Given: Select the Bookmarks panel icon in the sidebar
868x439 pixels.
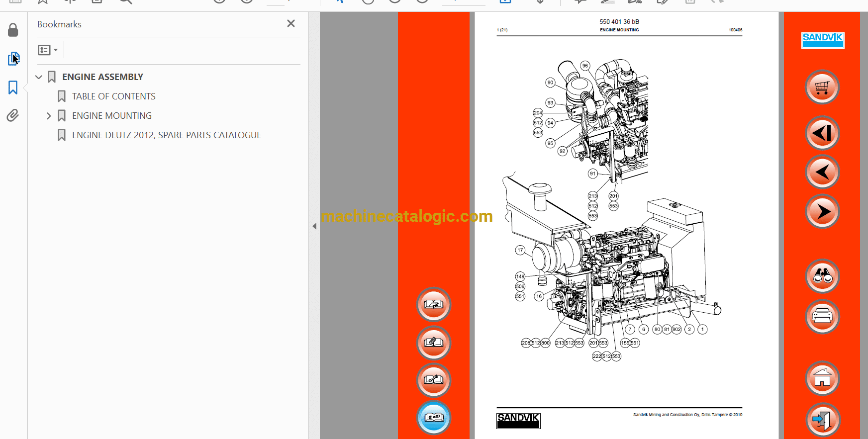Looking at the screenshot, I should (13, 88).
